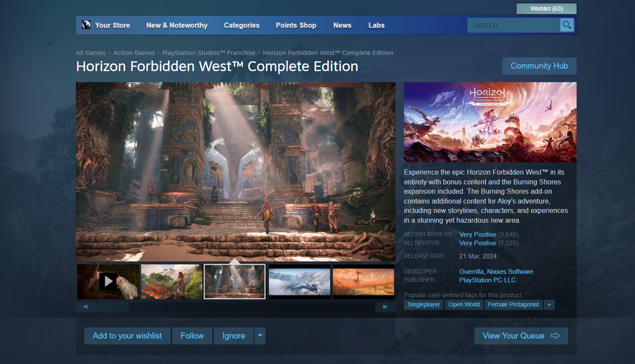Open your Wishlist showing 63 items
635x364 pixels.
point(546,9)
